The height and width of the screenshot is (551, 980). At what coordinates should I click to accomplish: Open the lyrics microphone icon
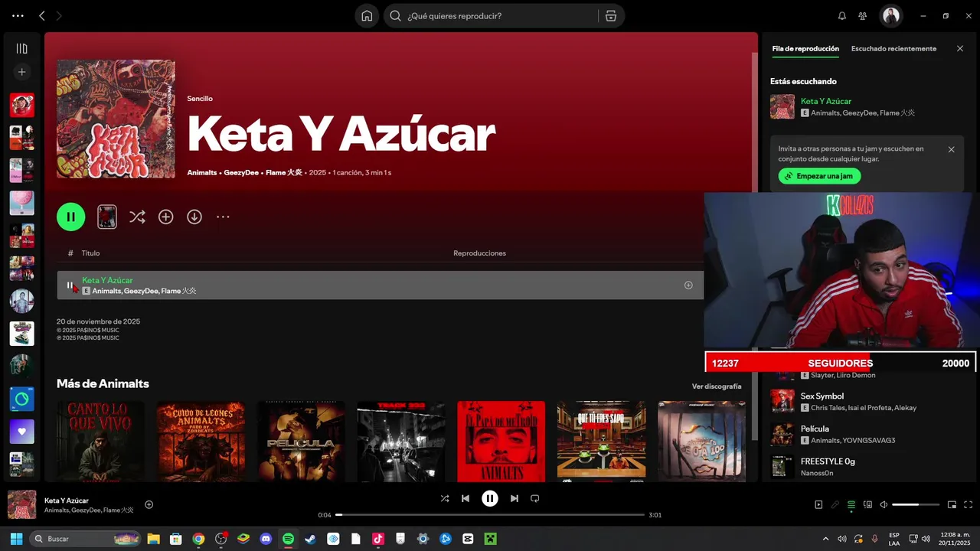[835, 505]
